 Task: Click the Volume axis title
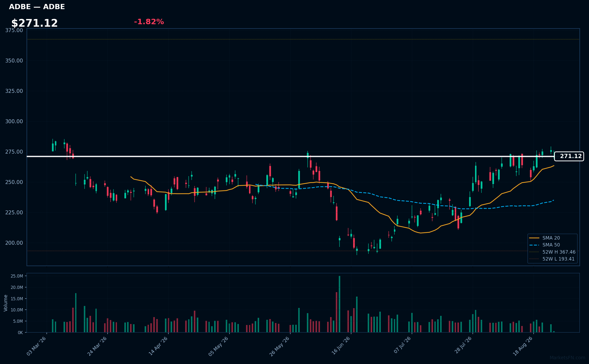click(x=6, y=303)
